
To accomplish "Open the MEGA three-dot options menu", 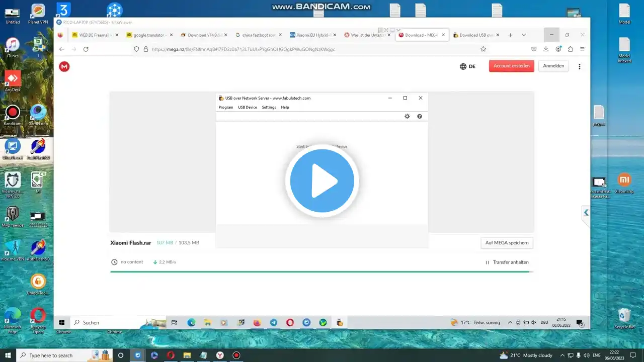I will [580, 66].
